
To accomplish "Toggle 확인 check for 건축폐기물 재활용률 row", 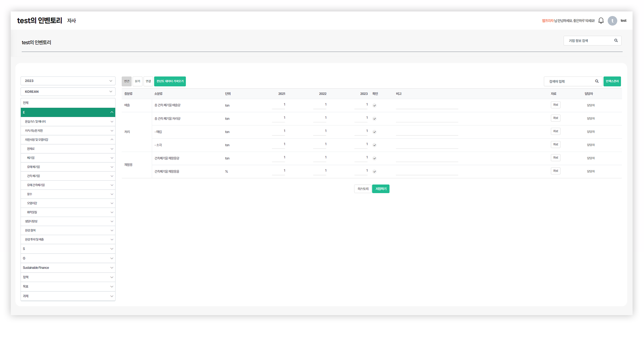I will click(x=374, y=171).
